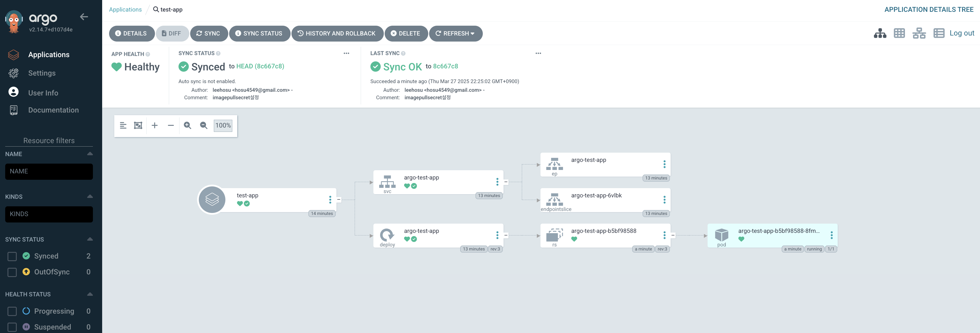Screen dimensions: 980x333
Task: Open Settings in the sidebar
Action: [42, 73]
